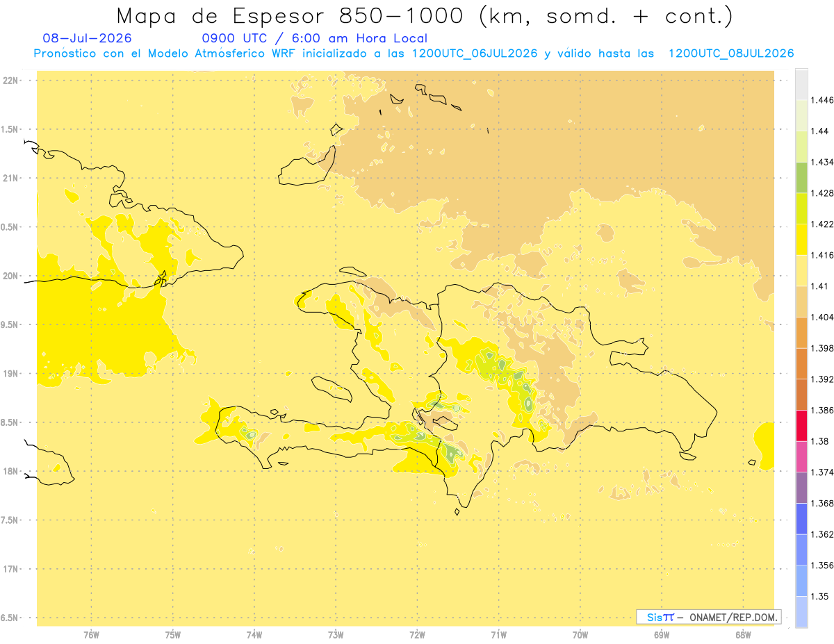Click the latitude label "17N"
This screenshot has width=834, height=644.
10,569
